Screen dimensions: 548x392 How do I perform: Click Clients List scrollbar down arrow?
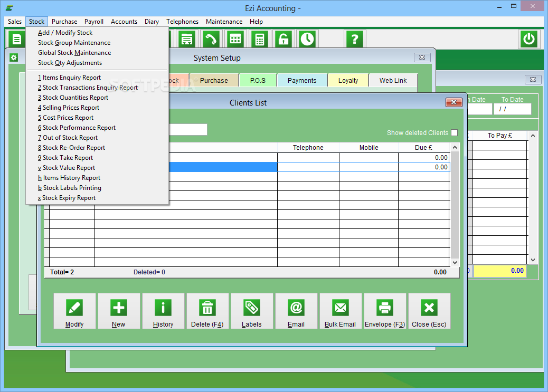pos(455,262)
